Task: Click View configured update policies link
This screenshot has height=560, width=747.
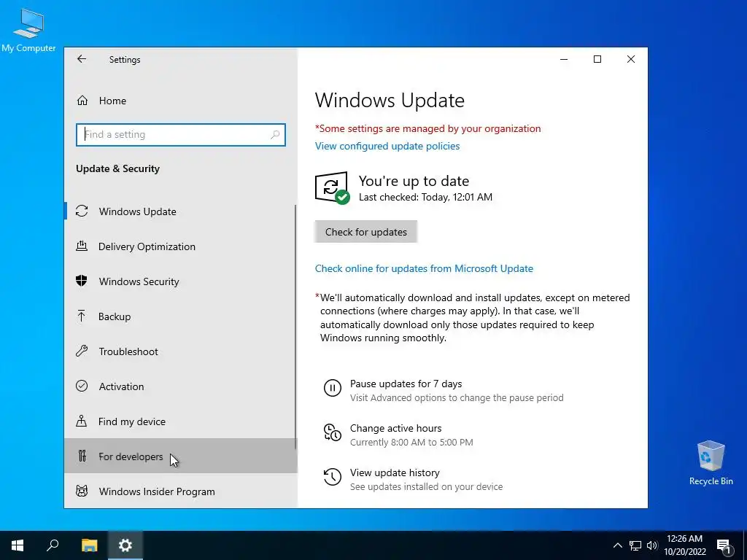Action: click(x=387, y=146)
